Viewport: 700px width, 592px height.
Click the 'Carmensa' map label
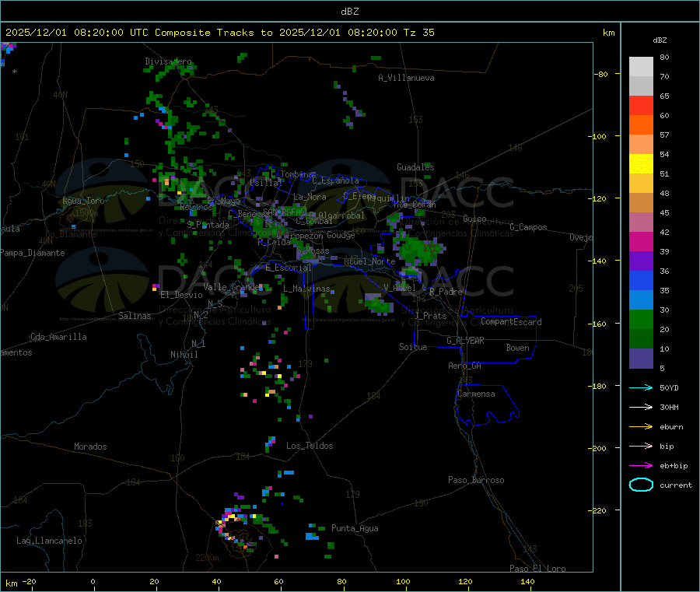click(x=476, y=394)
